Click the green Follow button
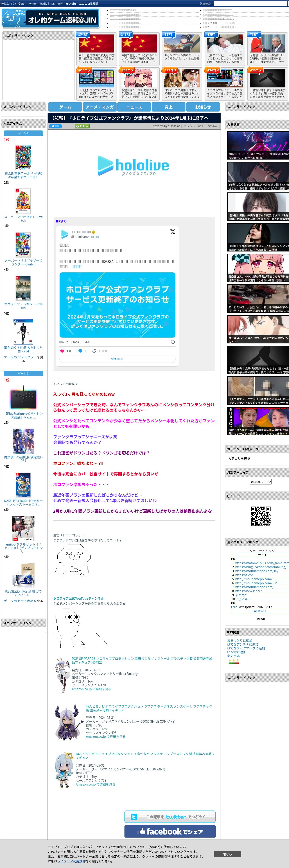The height and width of the screenshot is (868, 289). (x=82, y=126)
